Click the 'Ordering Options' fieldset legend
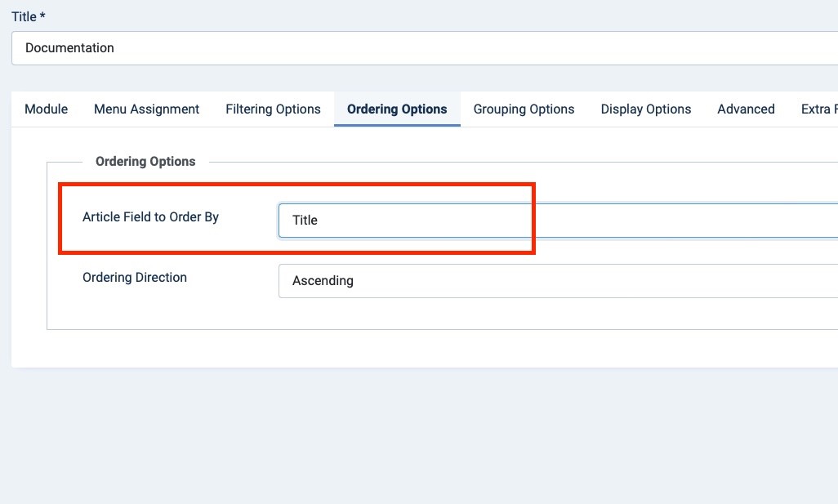Image resolution: width=838 pixels, height=504 pixels. [x=145, y=162]
